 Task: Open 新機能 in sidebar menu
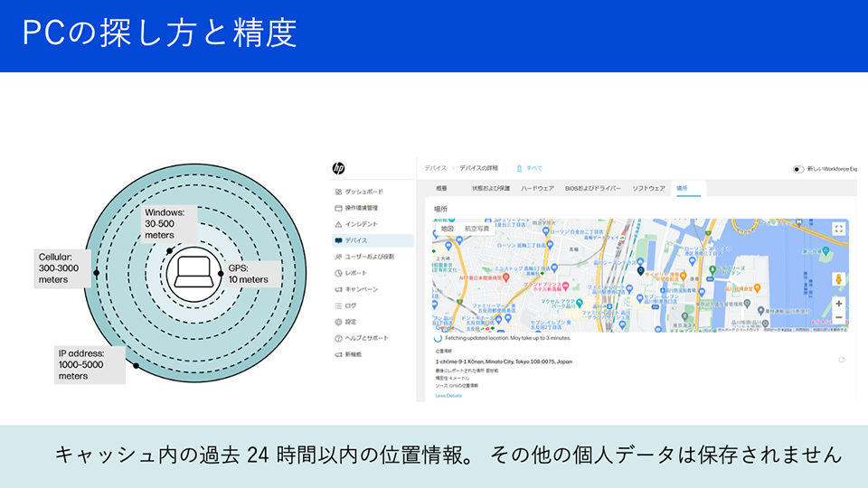coord(354,354)
